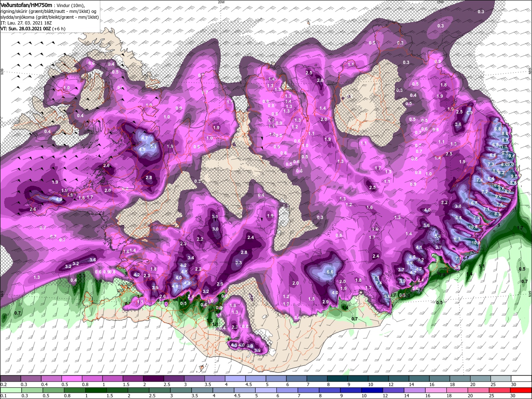Click the 0.1 label in rain legend
Viewport: 532px width, 399px height.
tap(3, 395)
